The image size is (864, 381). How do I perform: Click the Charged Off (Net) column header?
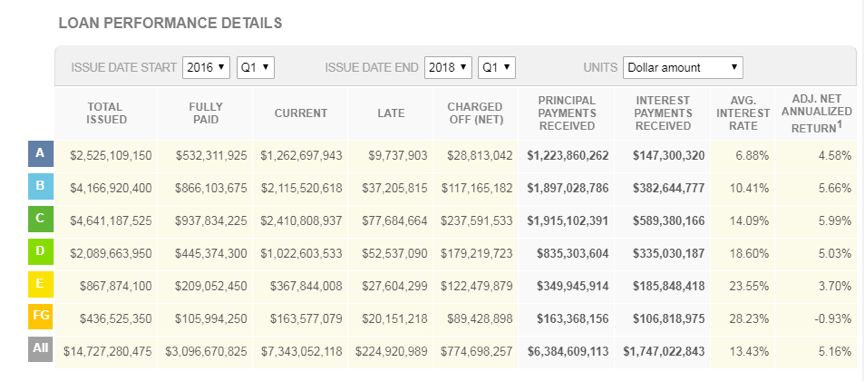pos(475,113)
